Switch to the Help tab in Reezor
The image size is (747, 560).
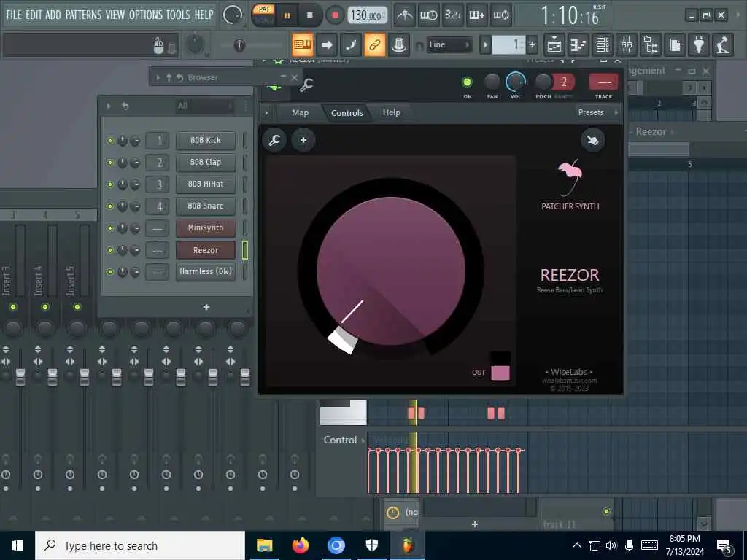[391, 113]
